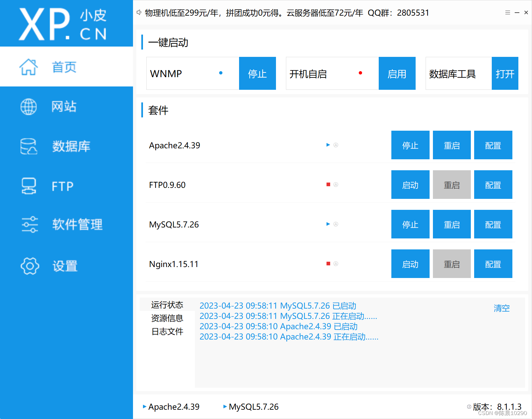Toggle autostart for Nginx1.15.11
532x419 pixels.
point(336,263)
